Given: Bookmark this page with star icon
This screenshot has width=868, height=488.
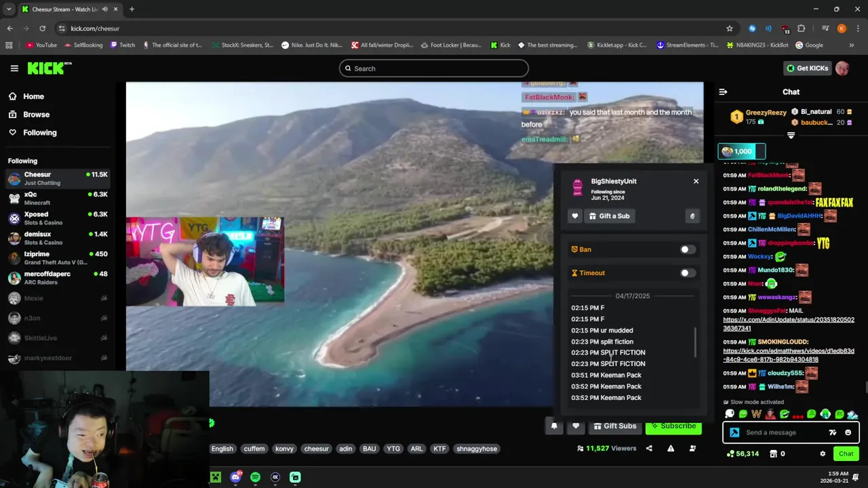Looking at the screenshot, I should 730,28.
